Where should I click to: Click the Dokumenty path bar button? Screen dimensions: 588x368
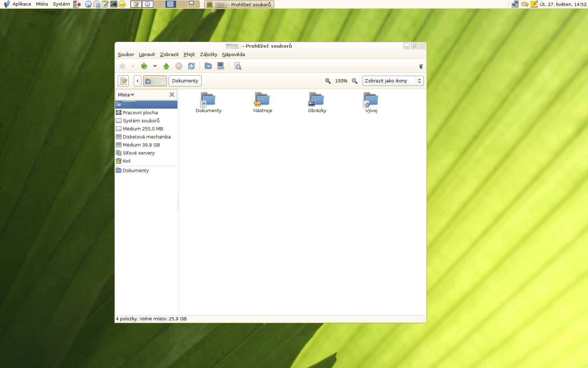coord(185,81)
